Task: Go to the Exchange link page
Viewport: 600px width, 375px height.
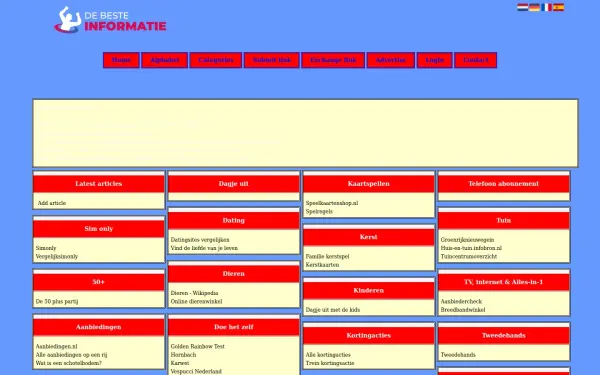Action: 333,60
